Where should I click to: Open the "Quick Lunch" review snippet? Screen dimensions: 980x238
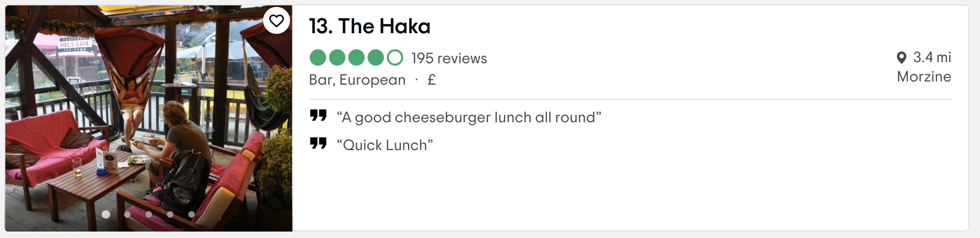(385, 145)
